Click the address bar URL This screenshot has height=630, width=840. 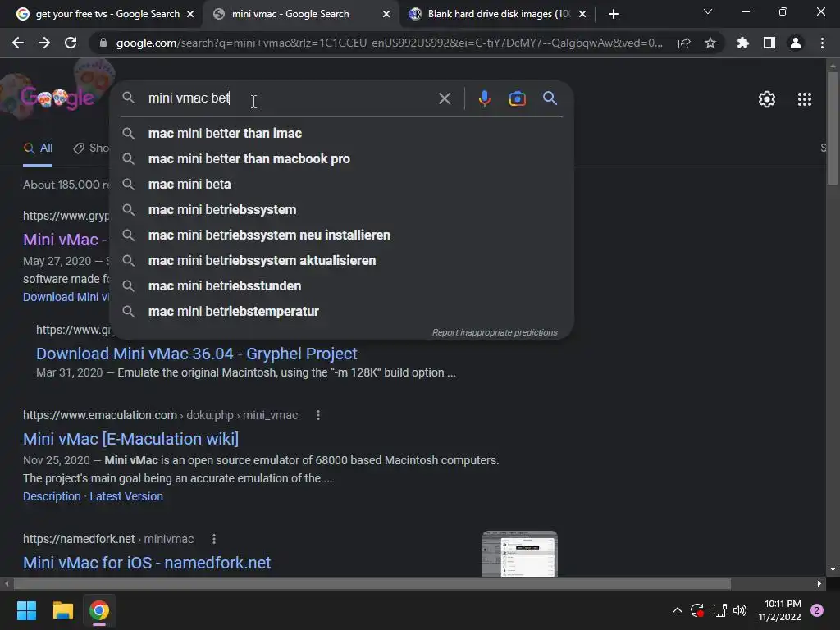pyautogui.click(x=389, y=43)
